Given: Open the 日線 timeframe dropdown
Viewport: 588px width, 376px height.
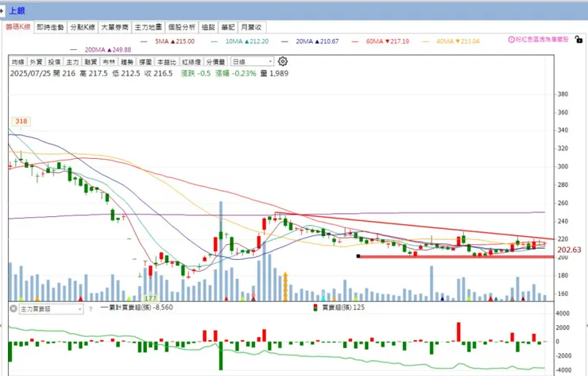Looking at the screenshot, I should pyautogui.click(x=252, y=61).
